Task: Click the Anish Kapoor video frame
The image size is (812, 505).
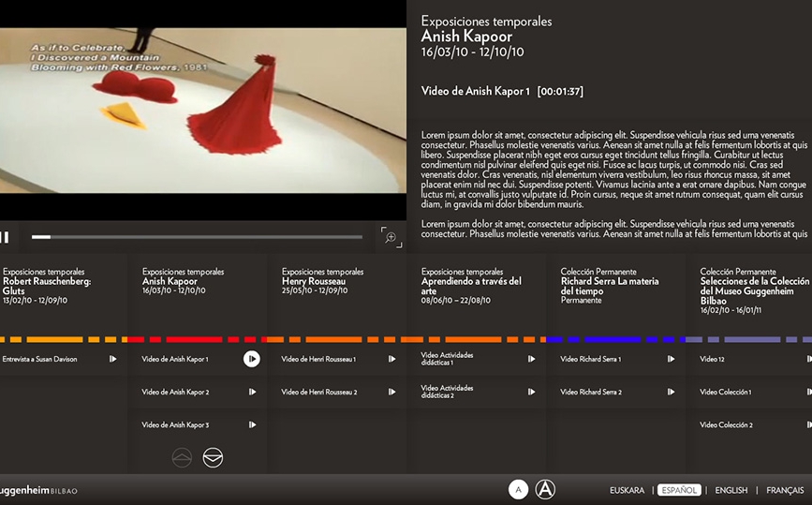Action: [203, 111]
